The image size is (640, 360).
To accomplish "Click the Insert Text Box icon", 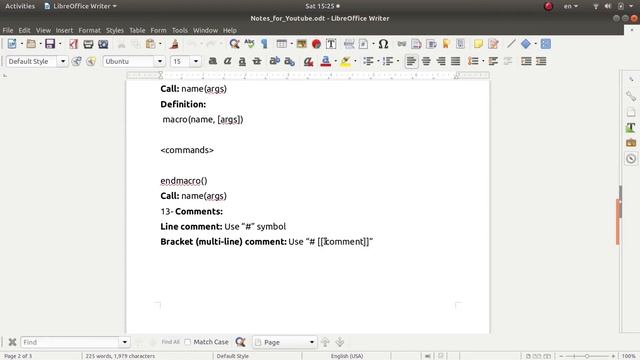I will tap(331, 44).
